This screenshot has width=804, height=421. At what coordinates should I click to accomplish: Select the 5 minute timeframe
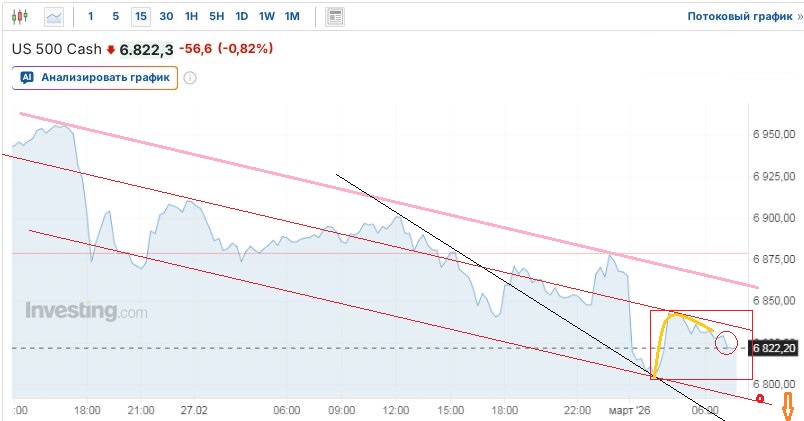point(115,16)
